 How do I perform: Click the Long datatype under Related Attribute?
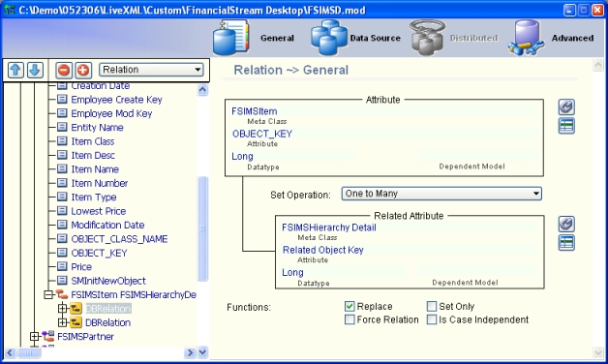coord(343,272)
